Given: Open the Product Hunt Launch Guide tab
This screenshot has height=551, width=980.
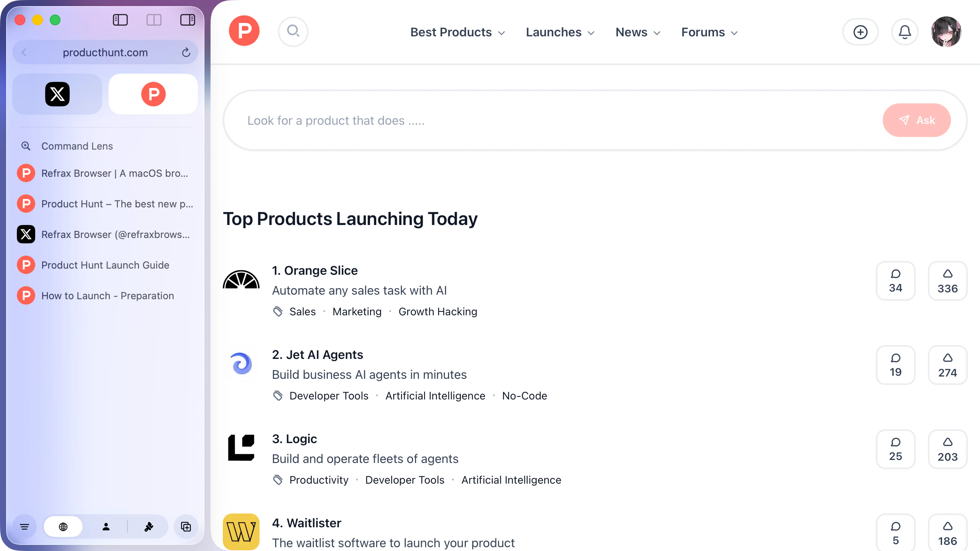Looking at the screenshot, I should pyautogui.click(x=105, y=265).
